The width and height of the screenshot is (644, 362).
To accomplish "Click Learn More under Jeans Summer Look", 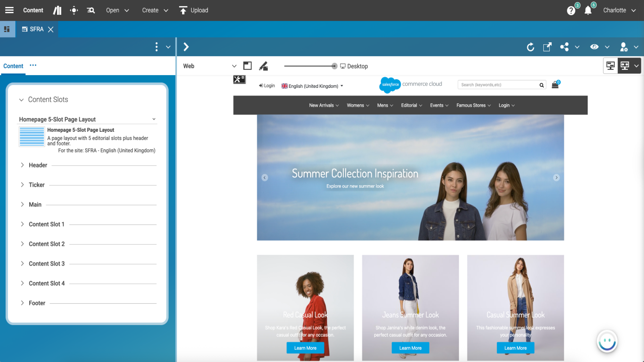I will pos(410,348).
